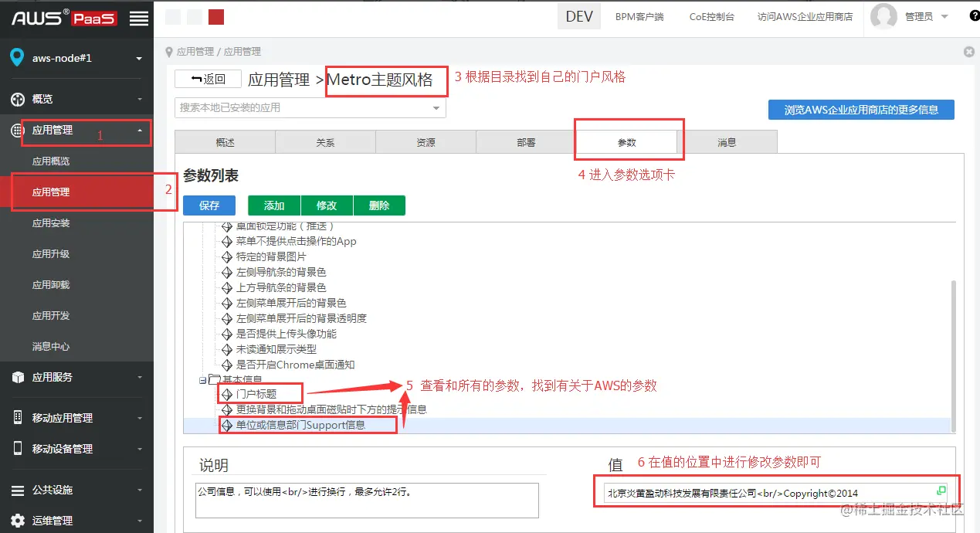The width and height of the screenshot is (980, 533).
Task: Switch to the 部署 tab
Action: 526,142
